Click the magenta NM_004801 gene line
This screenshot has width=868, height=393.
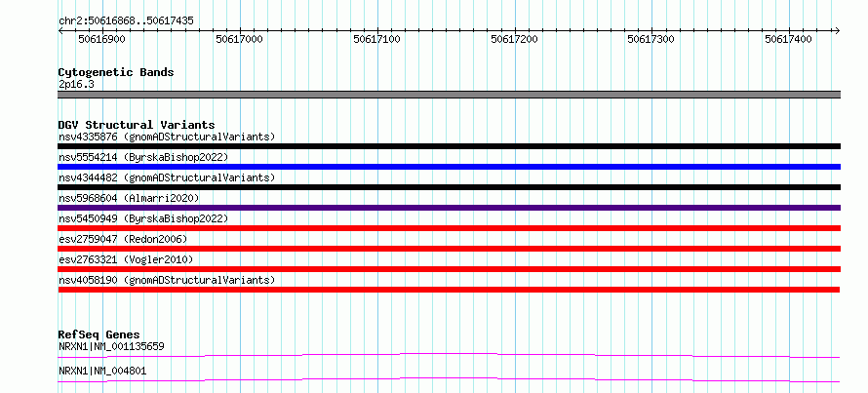(449, 379)
